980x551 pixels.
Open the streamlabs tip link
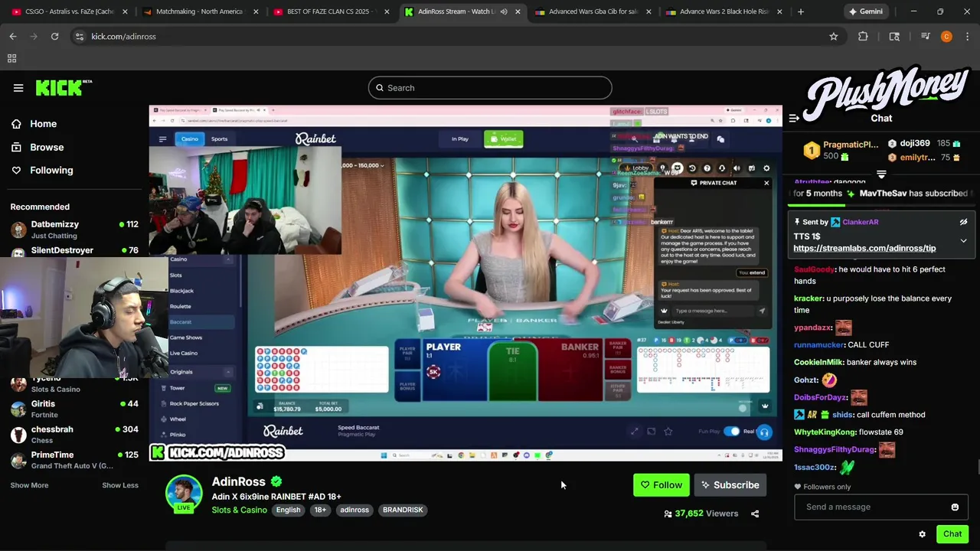pyautogui.click(x=864, y=248)
